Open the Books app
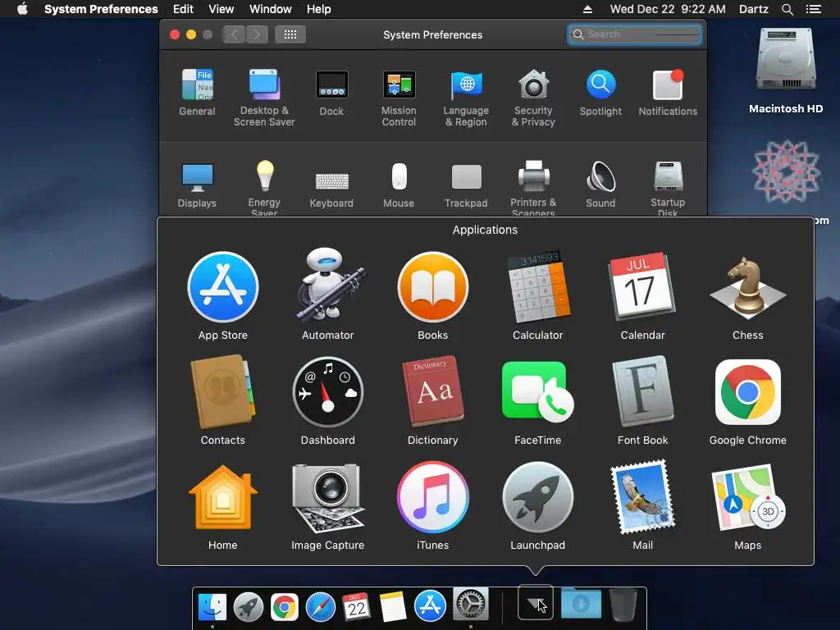This screenshot has height=630, width=840. click(433, 288)
